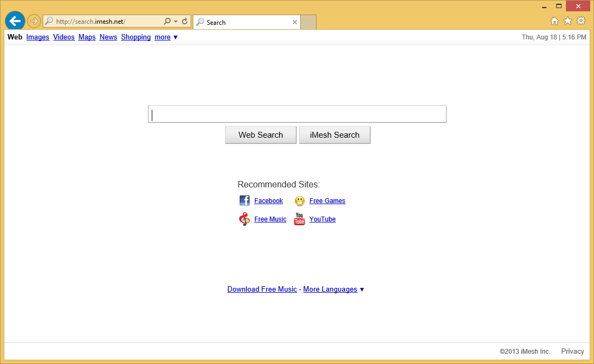Open the Download Free Music link
The image size is (594, 364).
tap(262, 289)
